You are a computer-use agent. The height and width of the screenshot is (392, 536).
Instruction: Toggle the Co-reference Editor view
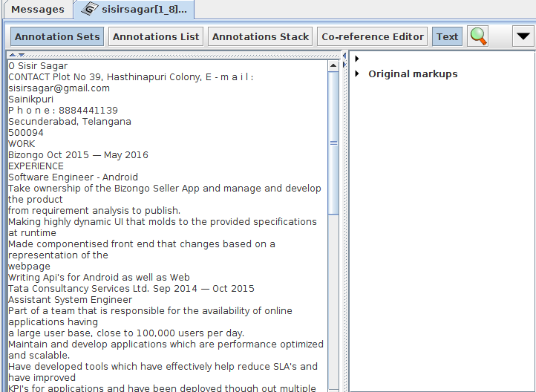(372, 36)
